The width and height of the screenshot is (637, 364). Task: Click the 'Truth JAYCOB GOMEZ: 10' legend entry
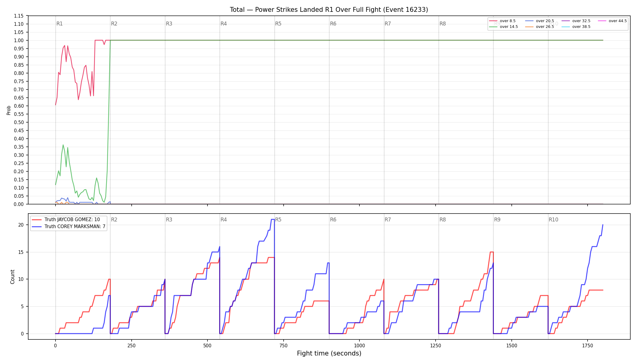[66, 220]
